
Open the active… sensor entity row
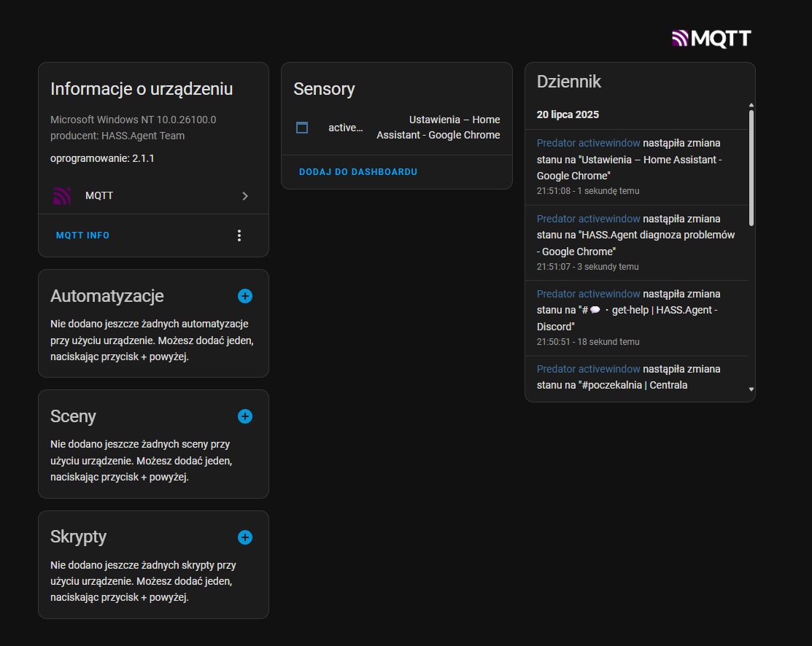coord(397,128)
